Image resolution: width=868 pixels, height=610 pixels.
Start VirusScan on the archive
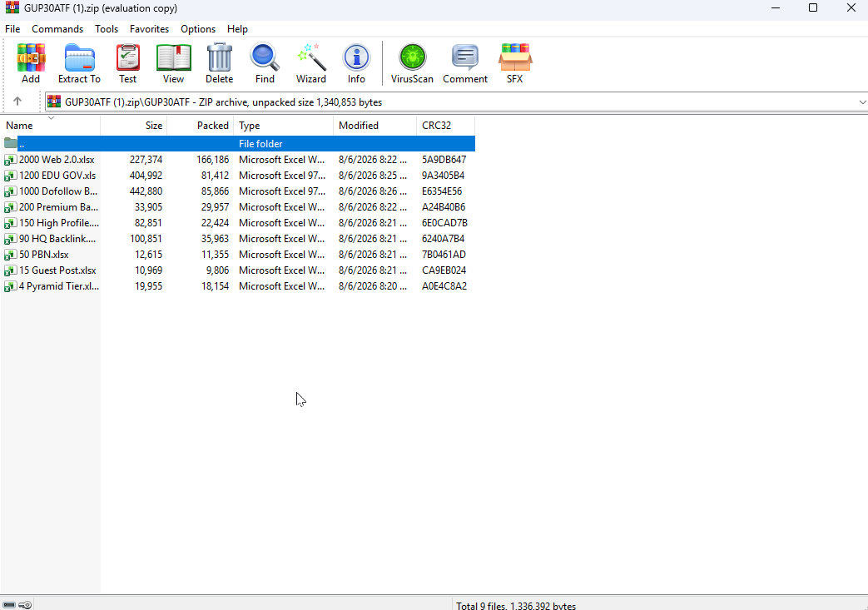pyautogui.click(x=412, y=63)
